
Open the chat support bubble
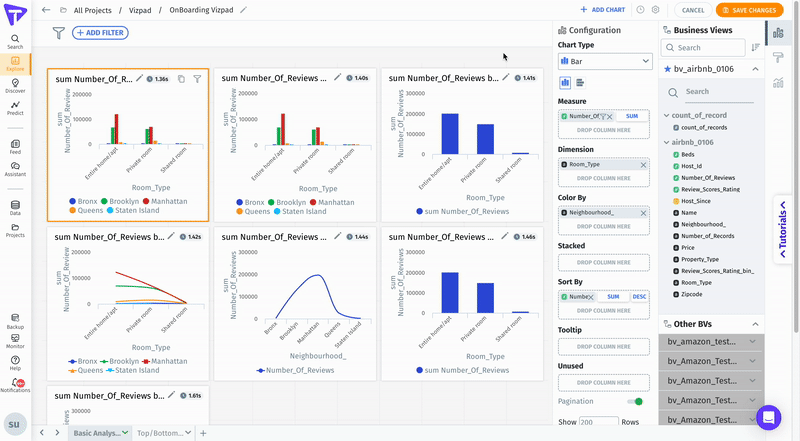click(768, 417)
